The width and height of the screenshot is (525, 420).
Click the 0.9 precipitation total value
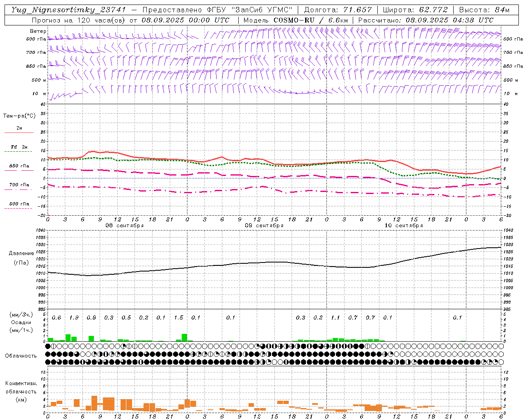pos(91,317)
